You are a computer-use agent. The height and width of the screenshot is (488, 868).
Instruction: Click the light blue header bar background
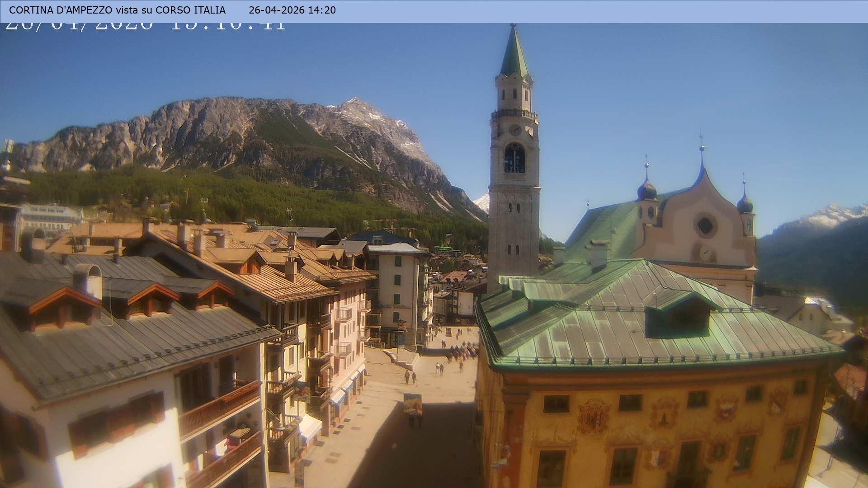click(x=588, y=11)
